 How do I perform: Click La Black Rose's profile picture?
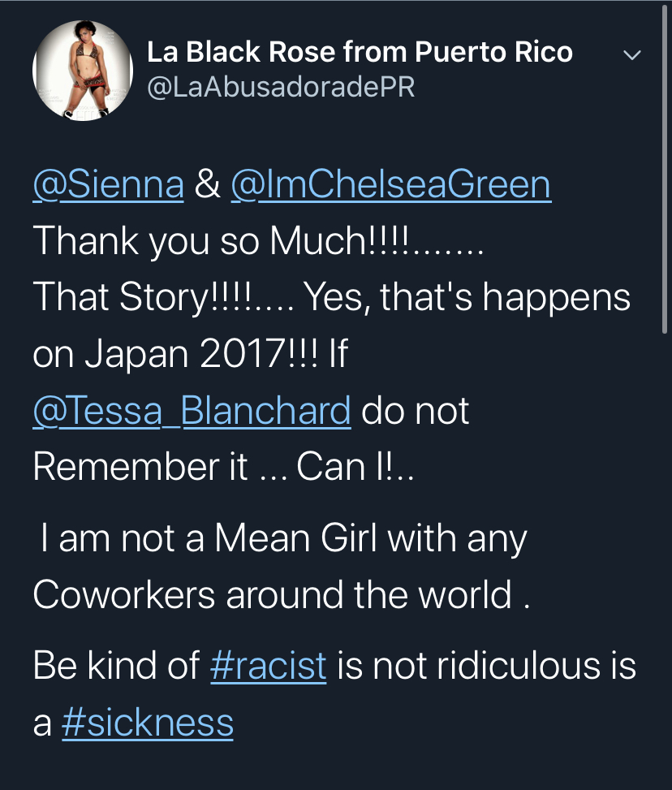(x=82, y=71)
